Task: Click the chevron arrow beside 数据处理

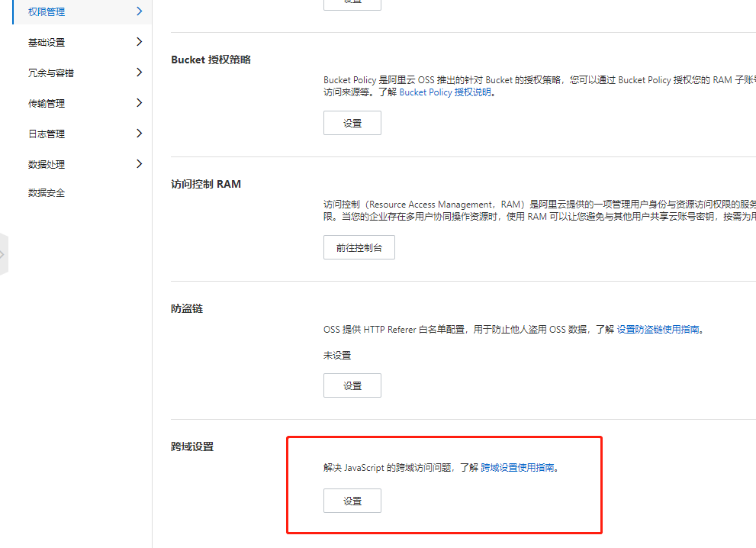Action: pos(139,164)
